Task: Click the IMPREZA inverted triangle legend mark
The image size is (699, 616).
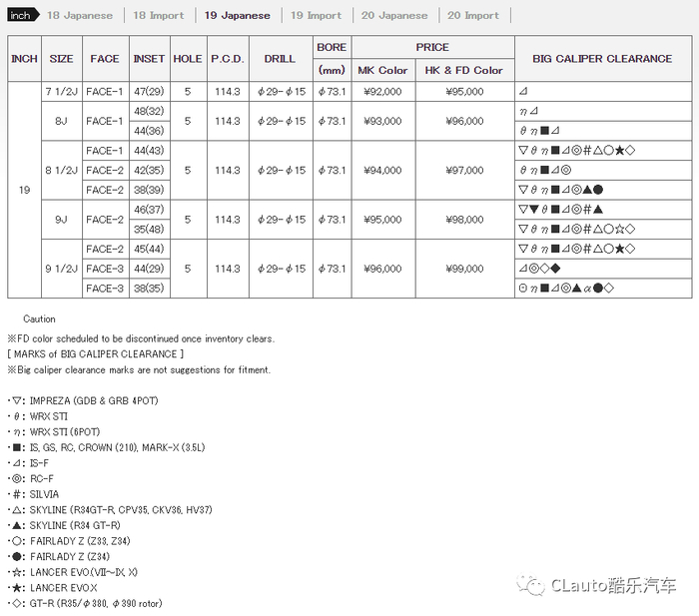Action: [17, 400]
